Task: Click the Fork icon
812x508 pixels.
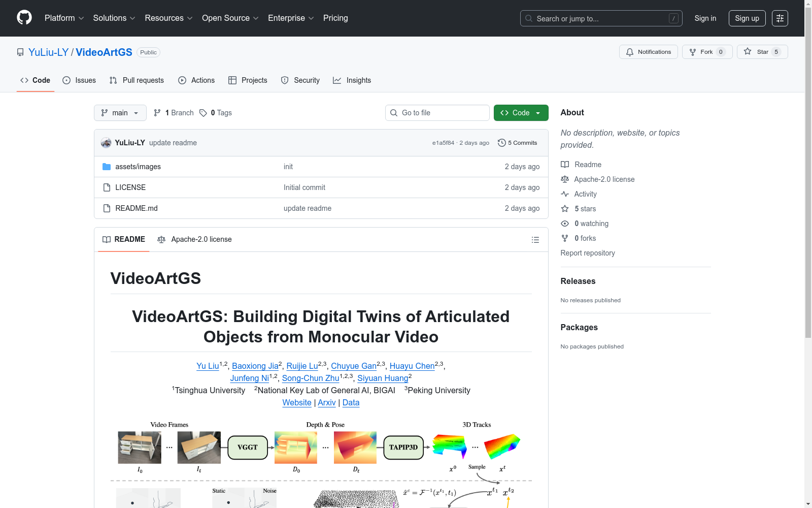Action: tap(693, 52)
